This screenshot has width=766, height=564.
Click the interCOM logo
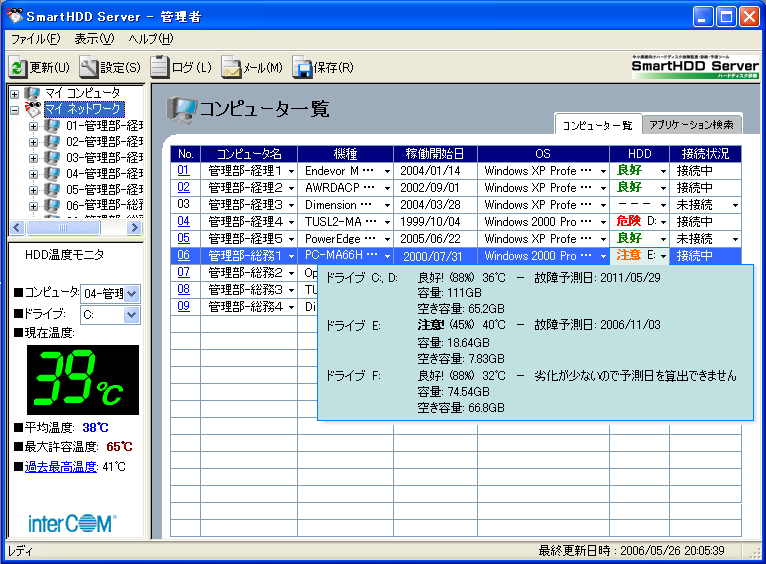[x=72, y=523]
